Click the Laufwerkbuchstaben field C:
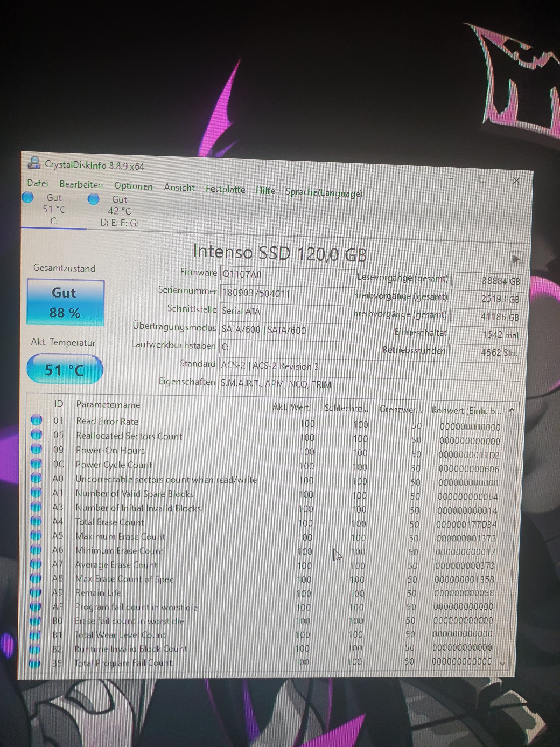560x747 pixels. (x=286, y=347)
